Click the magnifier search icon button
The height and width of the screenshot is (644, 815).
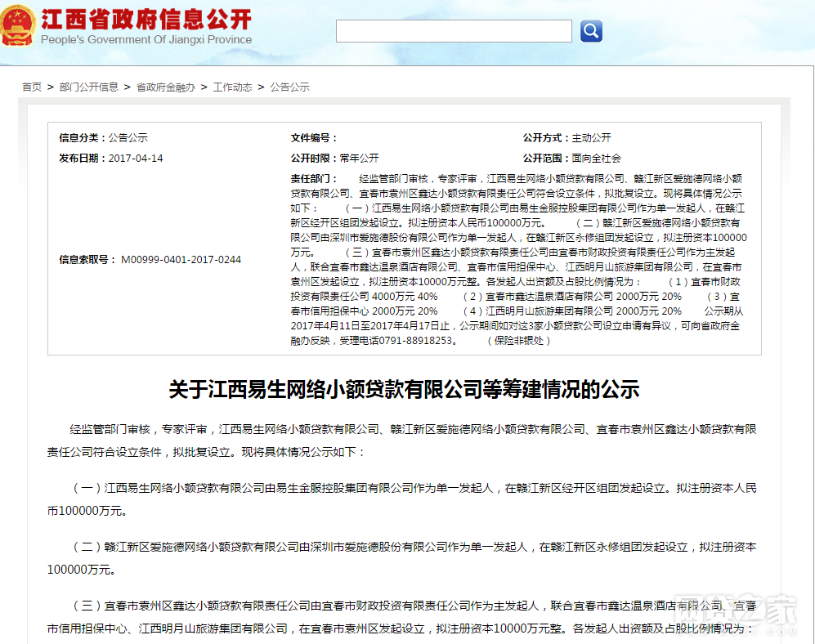[591, 31]
